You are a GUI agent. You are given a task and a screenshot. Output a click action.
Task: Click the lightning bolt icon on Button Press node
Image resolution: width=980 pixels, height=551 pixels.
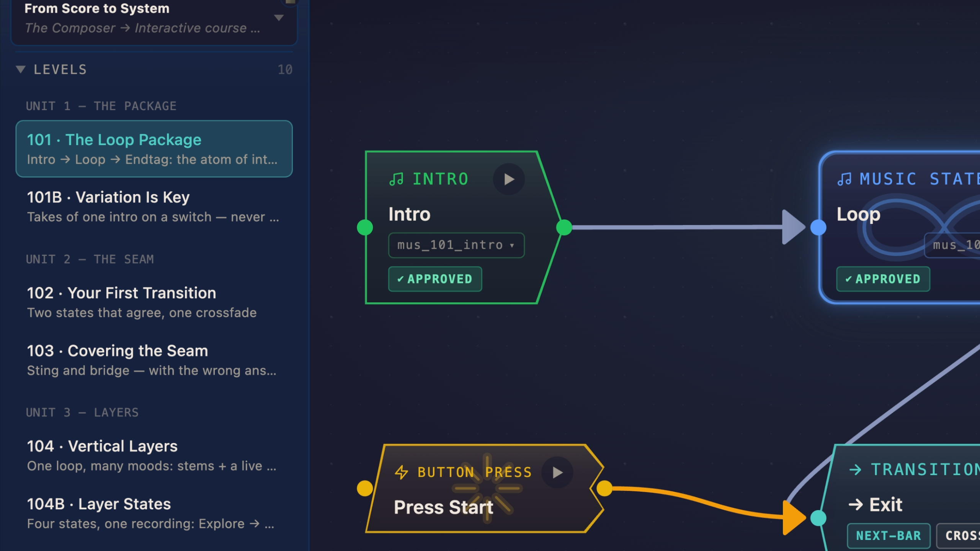402,472
